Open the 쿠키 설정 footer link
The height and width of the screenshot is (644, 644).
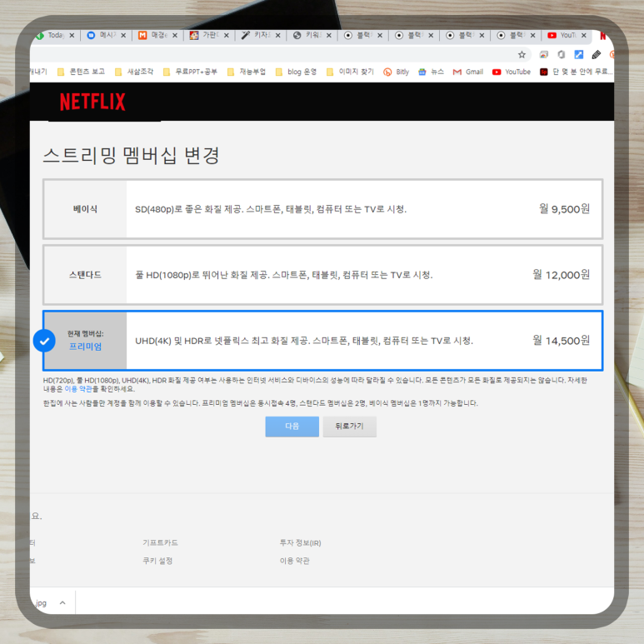(x=157, y=561)
